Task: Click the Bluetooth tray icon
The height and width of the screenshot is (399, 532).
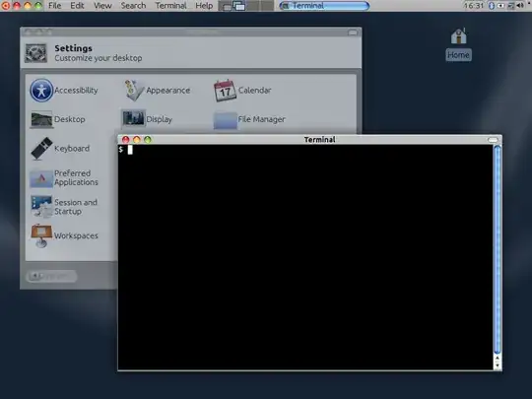Action: point(491,6)
